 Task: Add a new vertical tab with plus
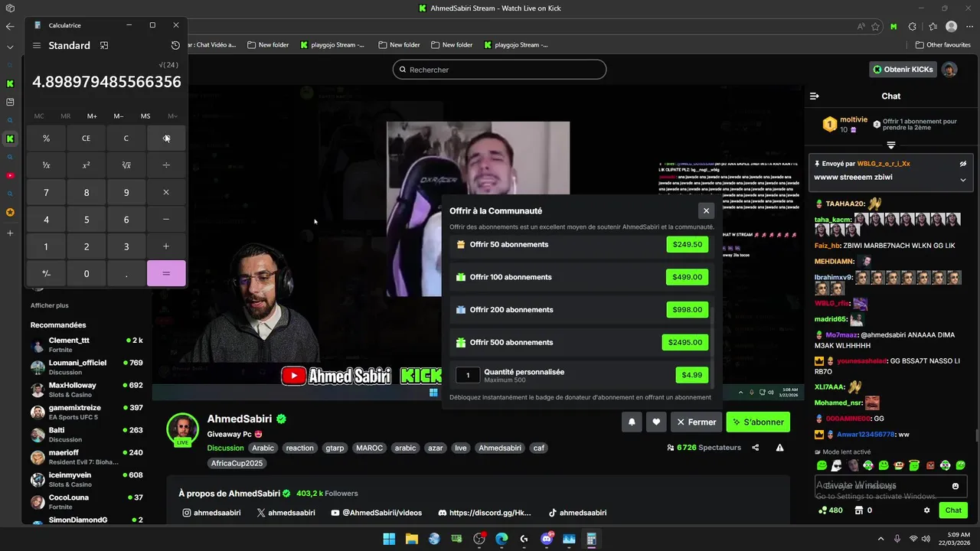tap(10, 233)
